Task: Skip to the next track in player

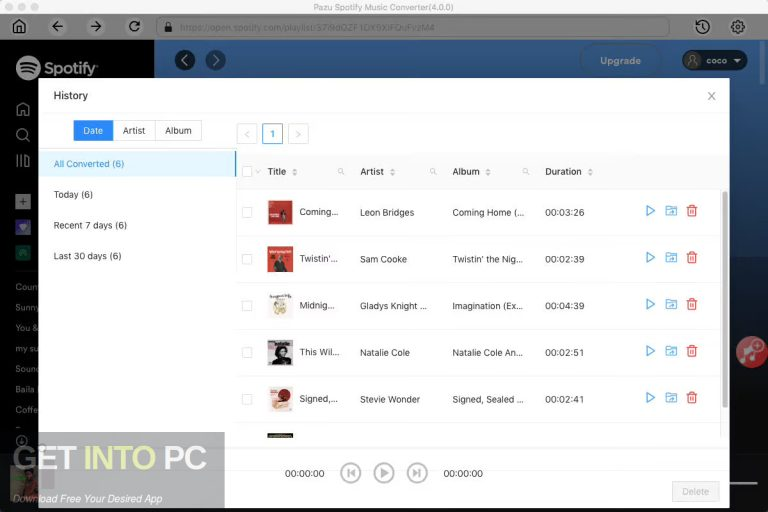Action: (x=417, y=473)
